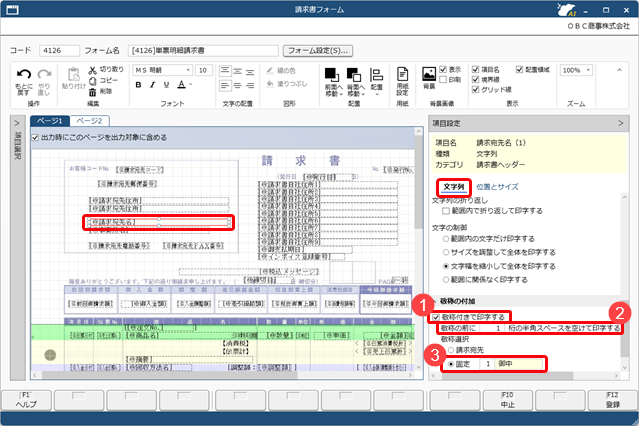Enable 範囲内で折り返して印字する checkbox
639x426 pixels.
tap(446, 211)
